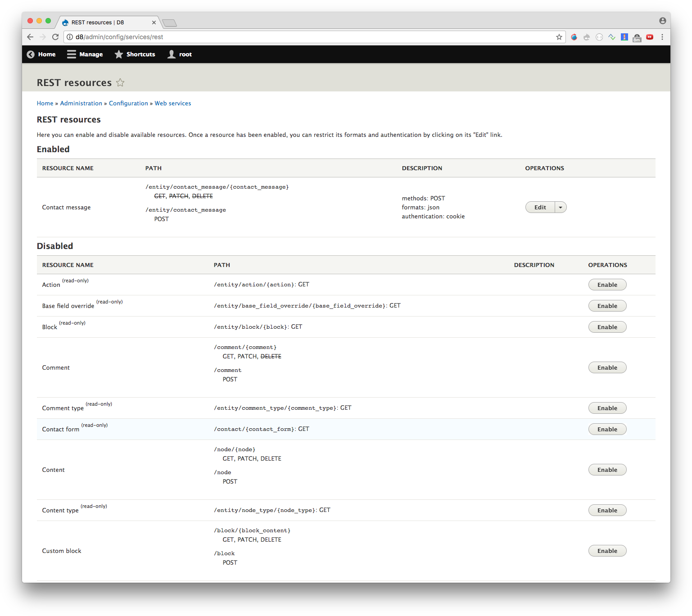This screenshot has width=692, height=616.
Task: Enable the Content type resource
Action: click(x=607, y=510)
